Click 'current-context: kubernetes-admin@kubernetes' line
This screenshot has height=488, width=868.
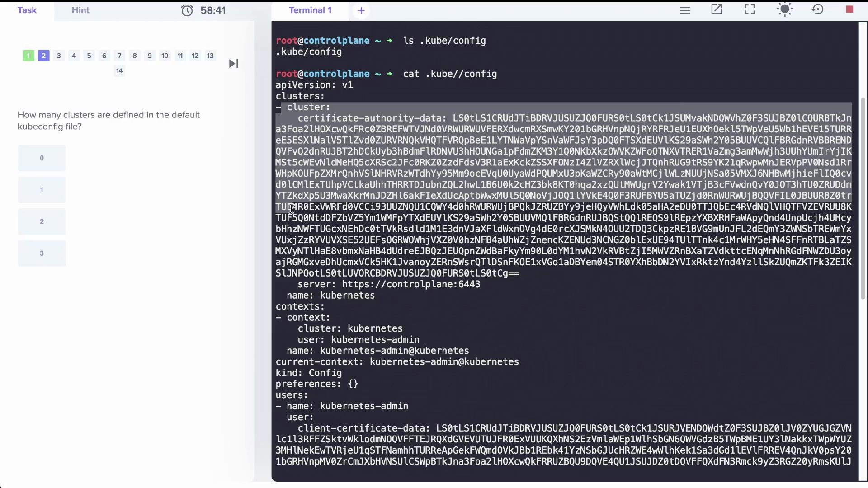tap(397, 362)
